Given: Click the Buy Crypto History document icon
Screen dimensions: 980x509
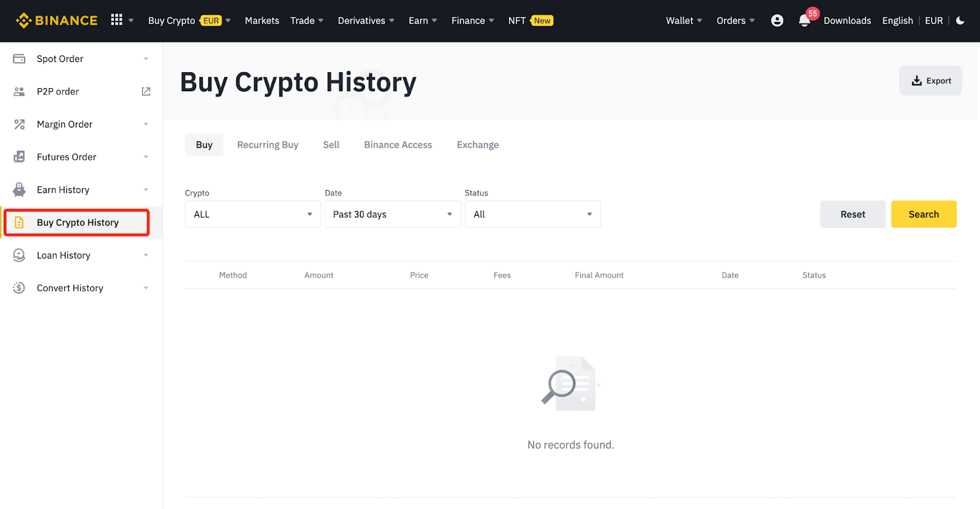Looking at the screenshot, I should pyautogui.click(x=19, y=222).
